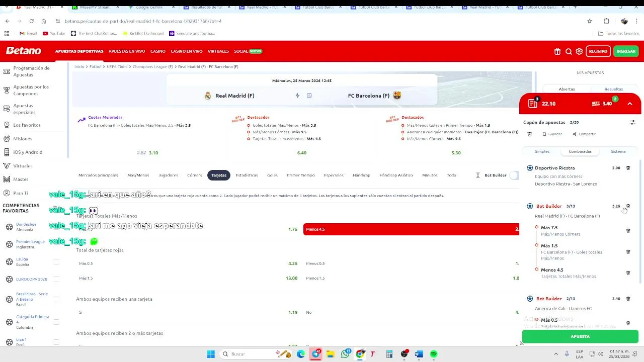The height and width of the screenshot is (362, 644).
Task: Select Más 1.5 red cards at 13.00
Action: 188,278
